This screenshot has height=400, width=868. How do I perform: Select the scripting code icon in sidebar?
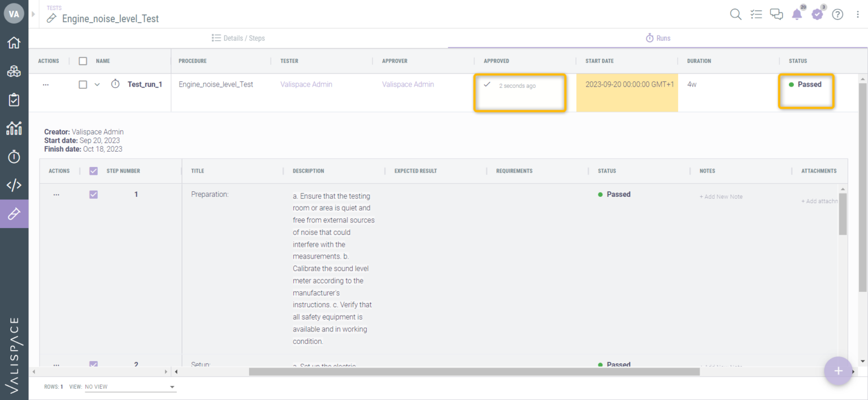pyautogui.click(x=14, y=185)
